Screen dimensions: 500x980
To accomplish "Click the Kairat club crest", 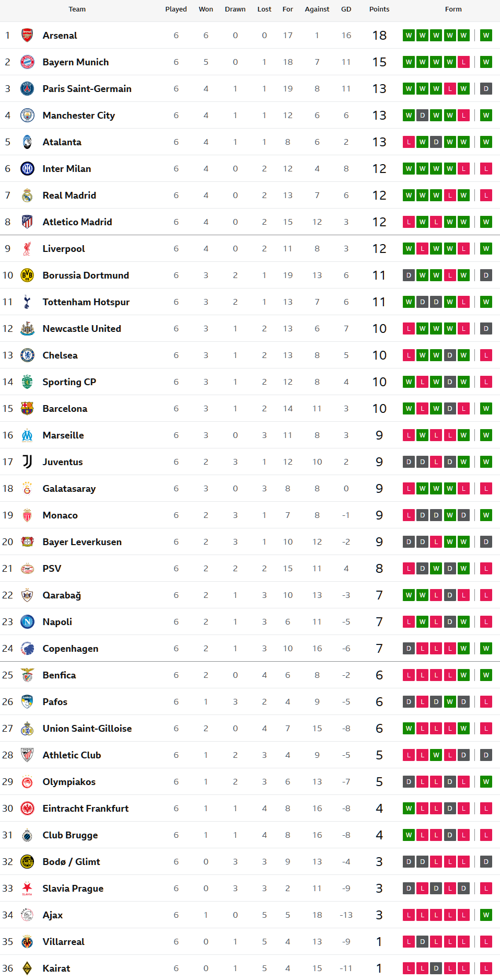I will point(27,969).
